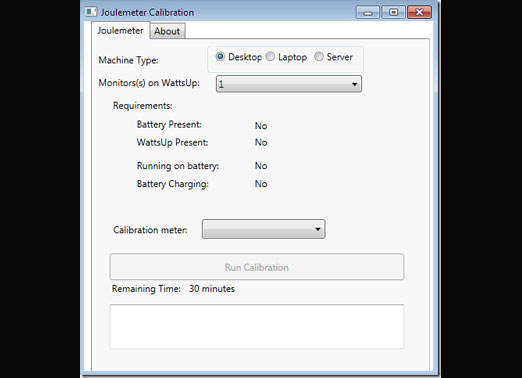Image resolution: width=522 pixels, height=378 pixels.
Task: Click inside the empty output log box
Action: pos(257,326)
